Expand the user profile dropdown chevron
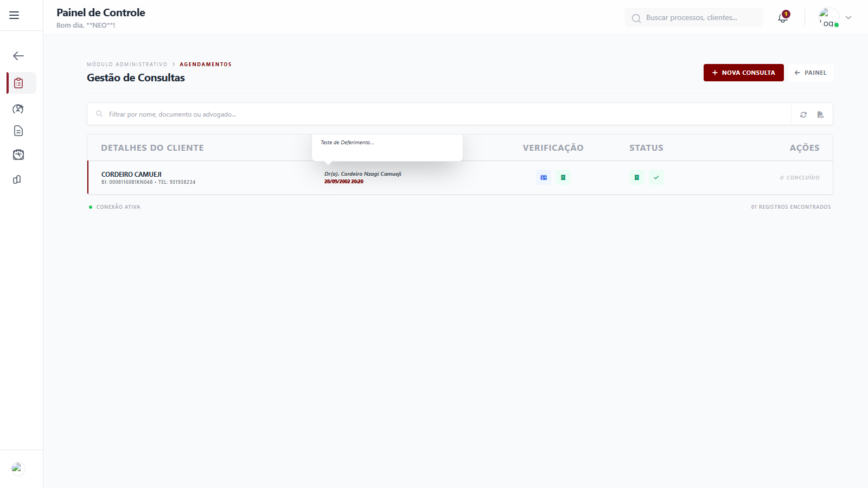Image resolution: width=868 pixels, height=488 pixels. 848,17
